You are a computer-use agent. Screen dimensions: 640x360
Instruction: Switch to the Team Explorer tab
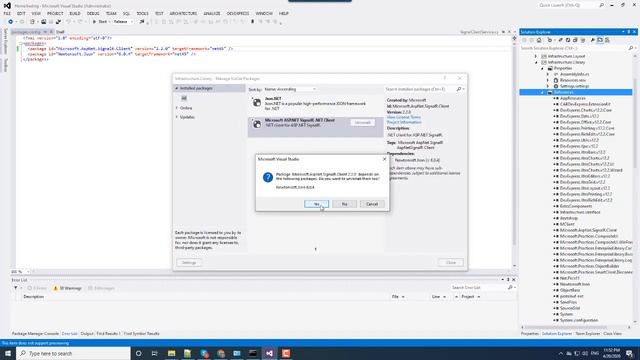click(x=588, y=334)
